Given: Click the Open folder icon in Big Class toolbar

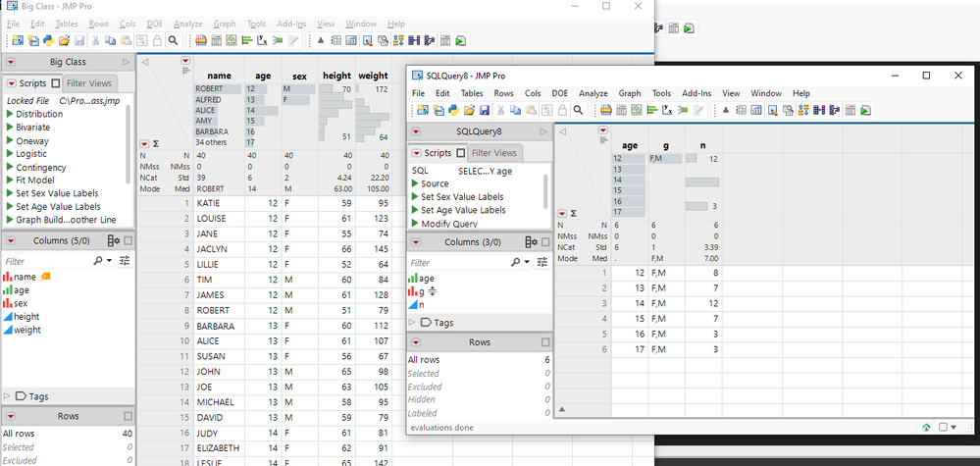Looking at the screenshot, I should (x=65, y=40).
